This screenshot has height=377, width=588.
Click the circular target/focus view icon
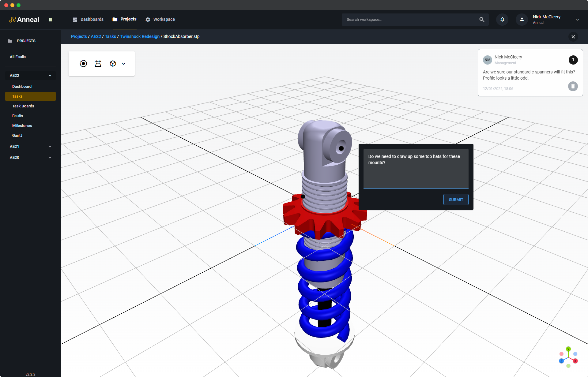83,63
